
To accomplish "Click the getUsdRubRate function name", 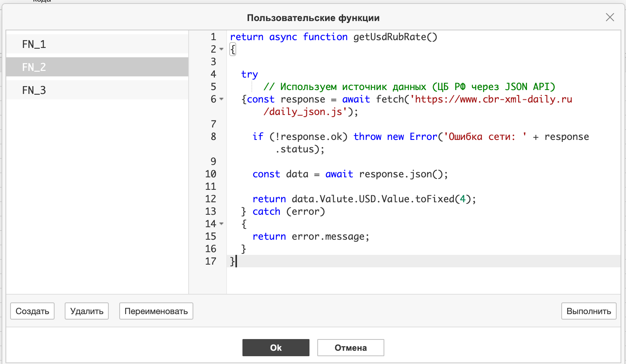I will coord(390,37).
